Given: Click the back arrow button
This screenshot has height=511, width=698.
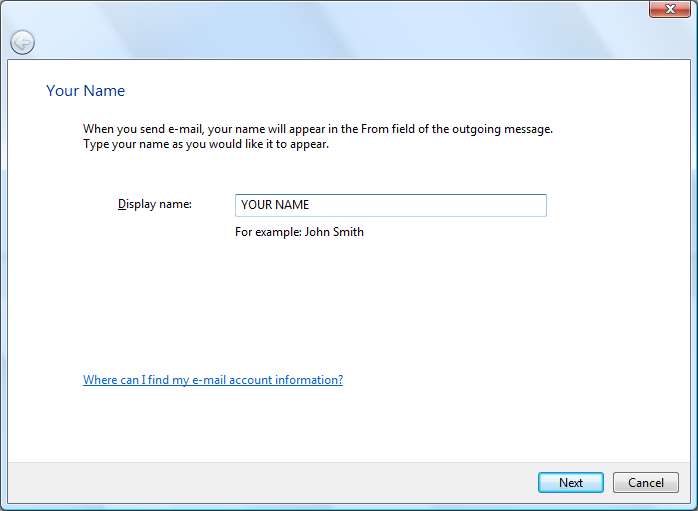Looking at the screenshot, I should [22, 42].
